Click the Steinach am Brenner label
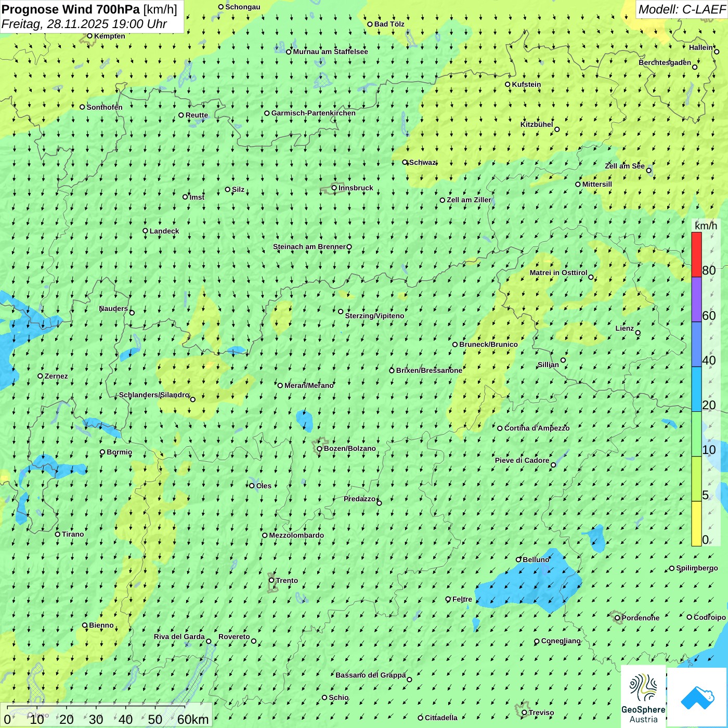The height and width of the screenshot is (728, 728). (x=309, y=246)
